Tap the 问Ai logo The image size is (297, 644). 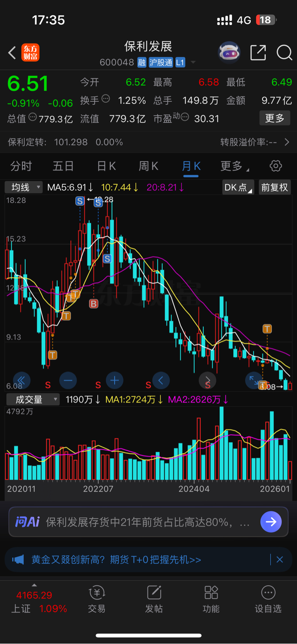point(27,522)
